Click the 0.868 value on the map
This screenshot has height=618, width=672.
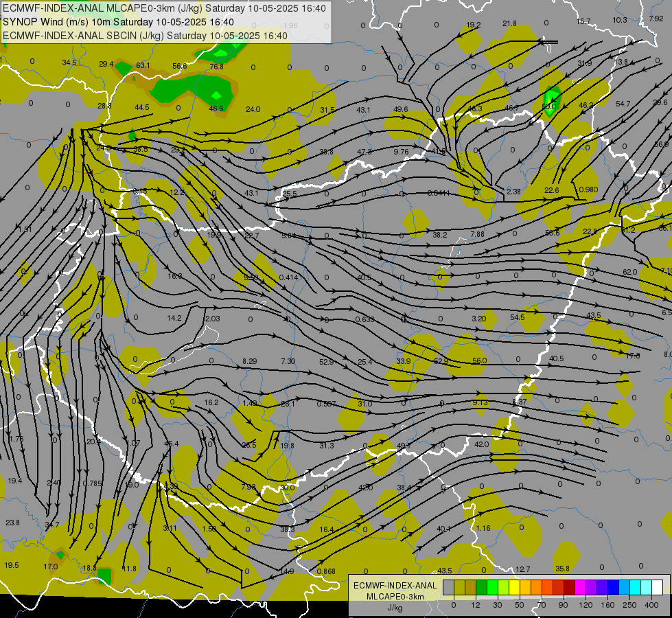326,571
